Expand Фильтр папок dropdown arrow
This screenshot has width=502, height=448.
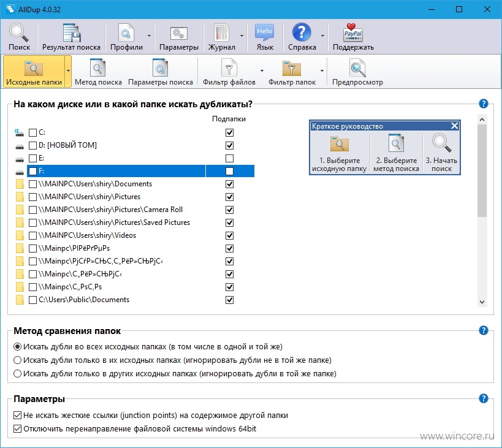coord(322,70)
